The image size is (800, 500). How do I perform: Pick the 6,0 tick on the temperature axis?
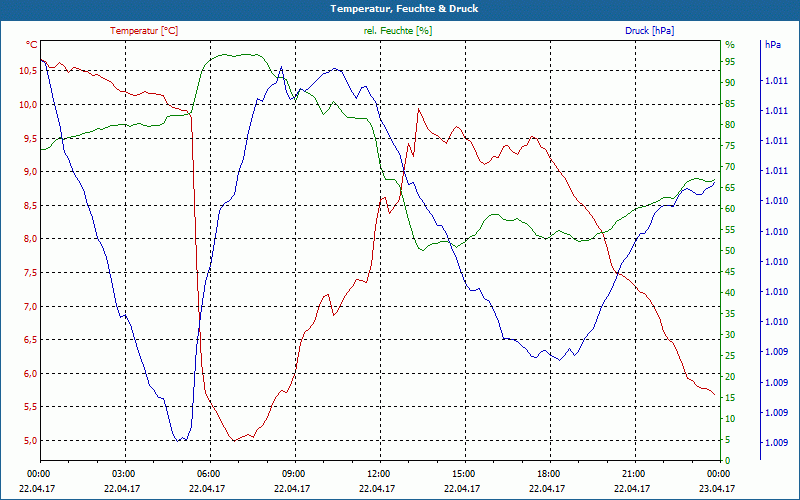30,373
